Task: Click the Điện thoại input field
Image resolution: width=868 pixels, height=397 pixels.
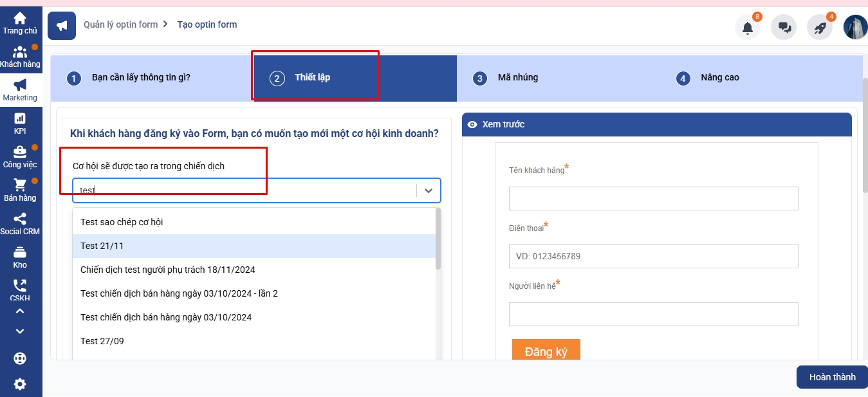Action: pos(653,256)
